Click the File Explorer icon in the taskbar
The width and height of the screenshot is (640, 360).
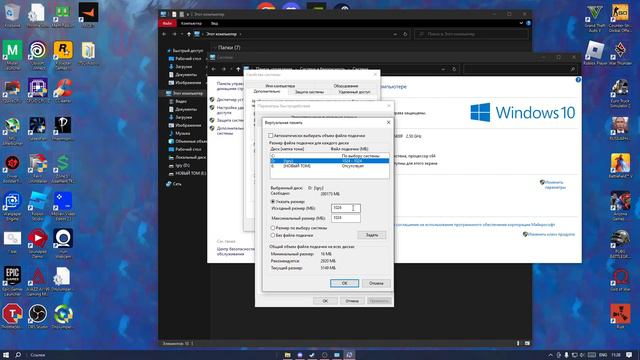tap(287, 355)
